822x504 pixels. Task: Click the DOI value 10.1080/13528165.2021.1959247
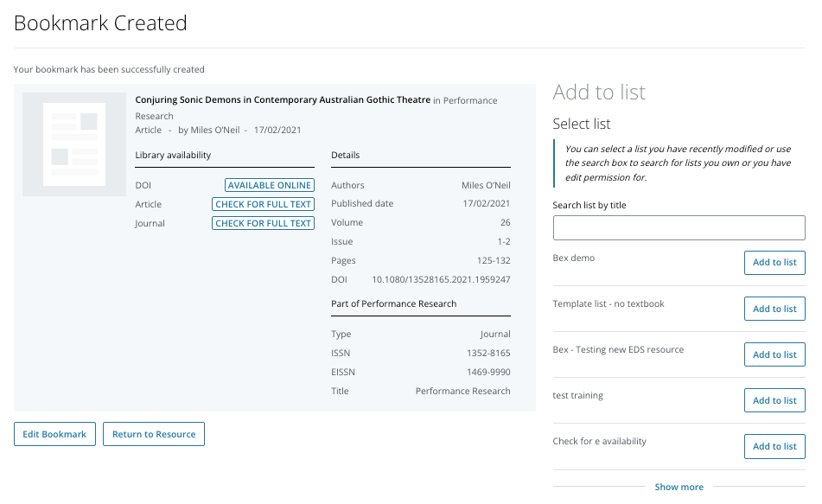point(441,280)
